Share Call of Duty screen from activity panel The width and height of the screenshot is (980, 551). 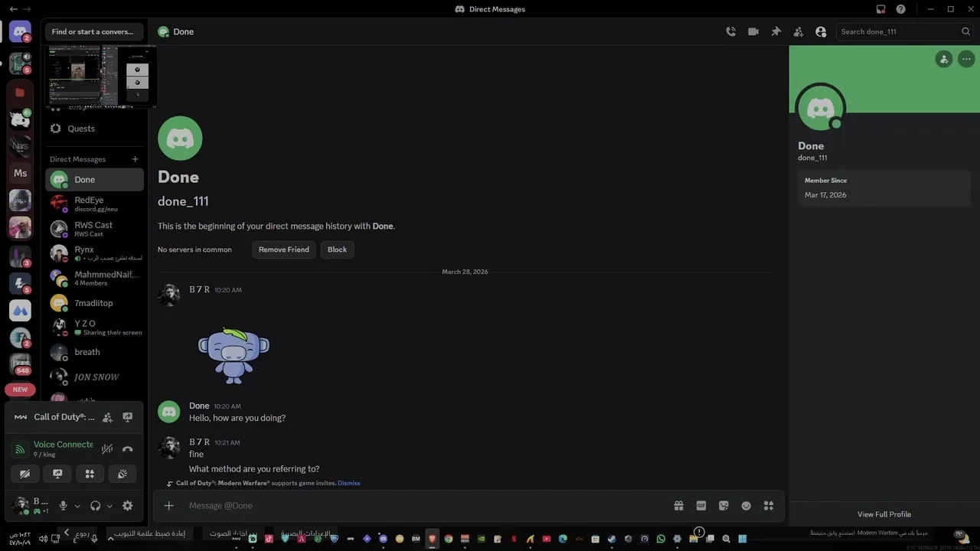[x=128, y=417]
